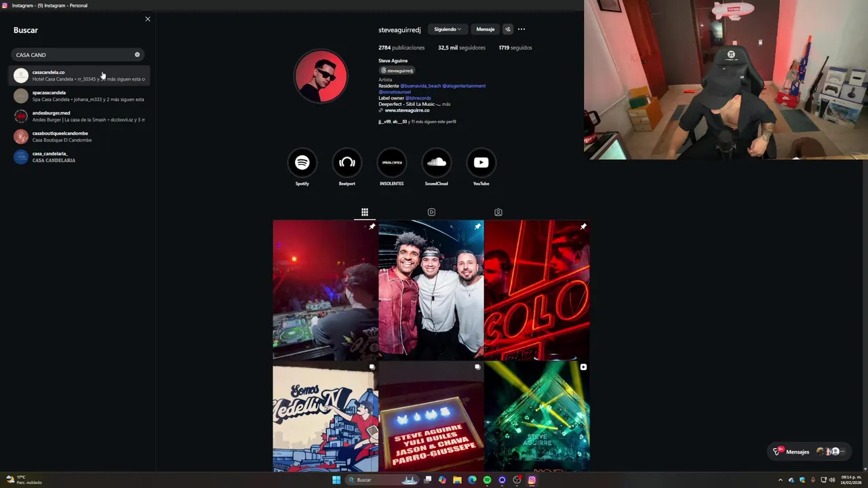This screenshot has width=868, height=488.
Task: Open the volume control tray icon
Action: point(832,480)
